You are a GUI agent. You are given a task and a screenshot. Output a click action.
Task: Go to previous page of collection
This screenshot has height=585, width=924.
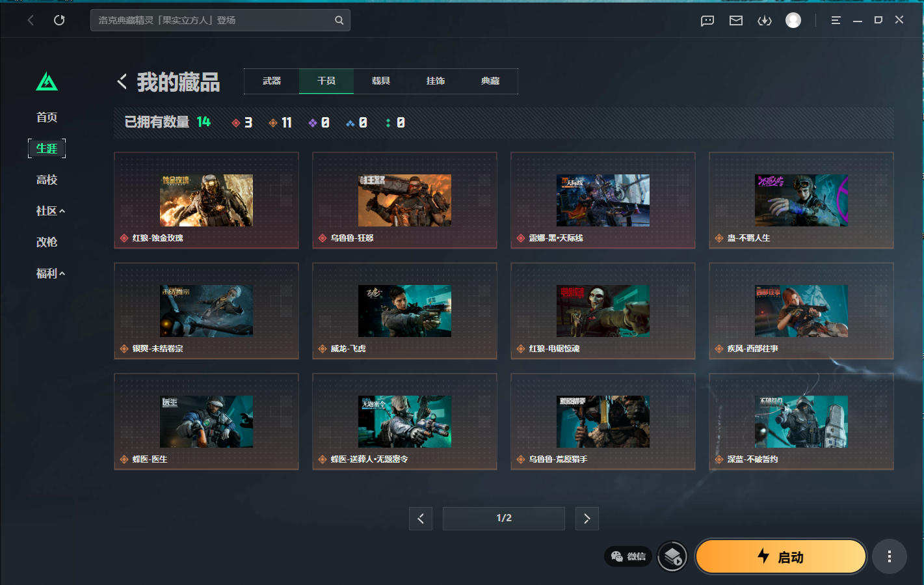(x=421, y=519)
